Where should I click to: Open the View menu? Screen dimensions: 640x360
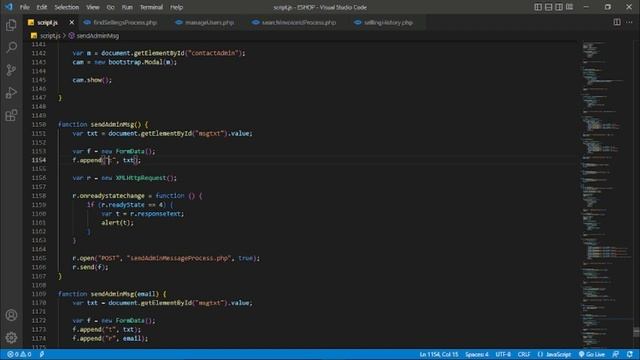pyautogui.click(x=93, y=7)
